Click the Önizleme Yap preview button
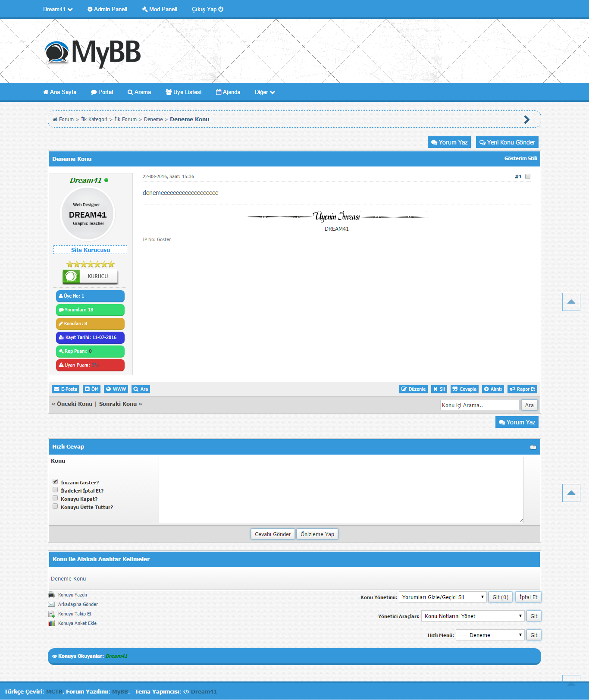This screenshot has width=589, height=700. [317, 534]
